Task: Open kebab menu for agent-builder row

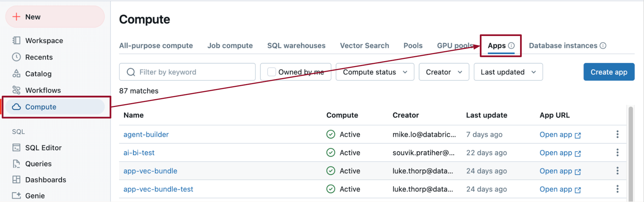Action: click(x=617, y=134)
